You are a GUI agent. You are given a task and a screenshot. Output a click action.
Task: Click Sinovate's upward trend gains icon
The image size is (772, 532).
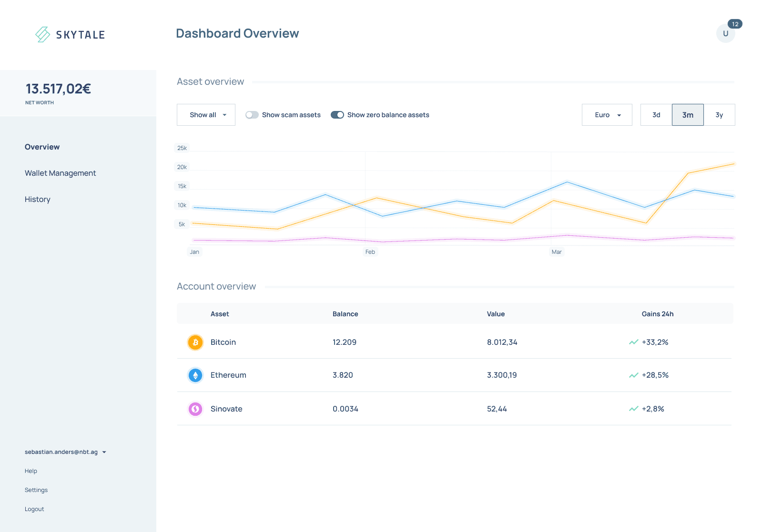[633, 409]
